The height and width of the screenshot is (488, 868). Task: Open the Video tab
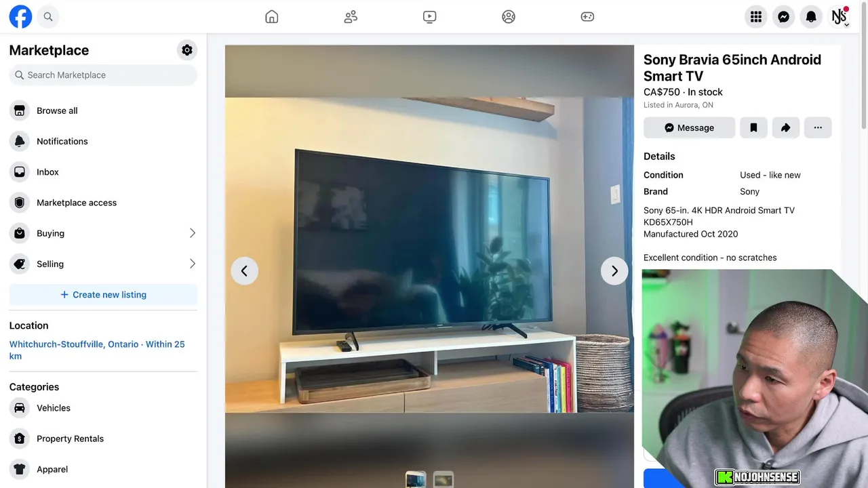tap(429, 17)
